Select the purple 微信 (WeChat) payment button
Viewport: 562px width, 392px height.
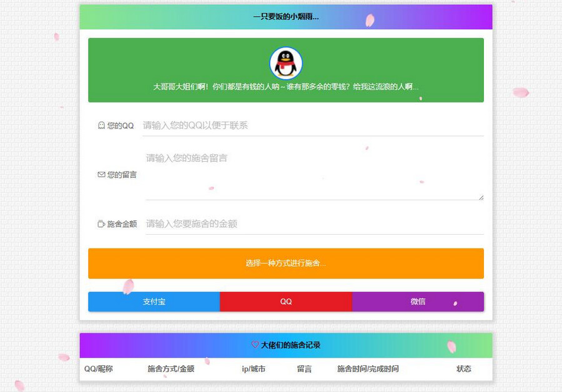(418, 301)
